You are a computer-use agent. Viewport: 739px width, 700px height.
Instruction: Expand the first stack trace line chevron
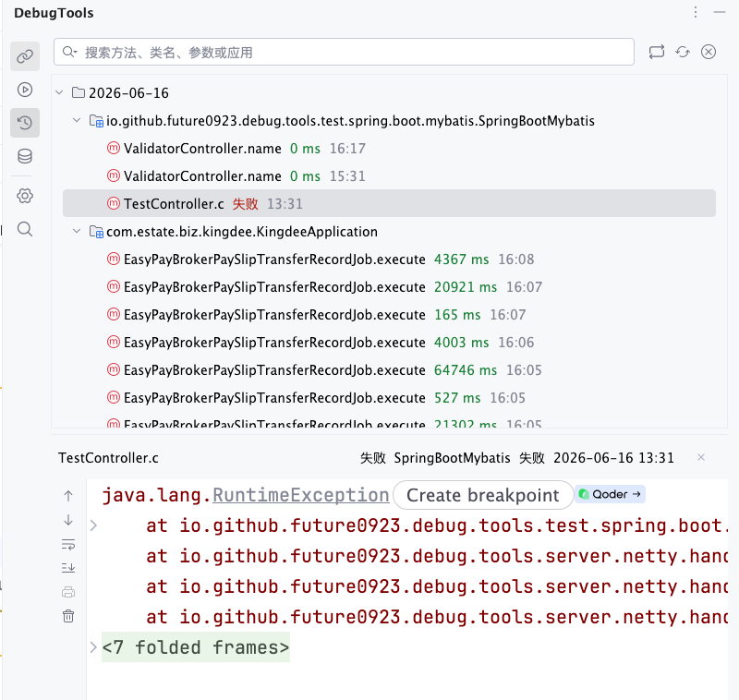(93, 525)
